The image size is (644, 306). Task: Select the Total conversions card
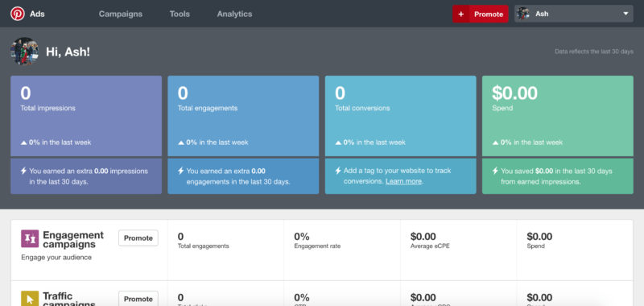(x=400, y=116)
